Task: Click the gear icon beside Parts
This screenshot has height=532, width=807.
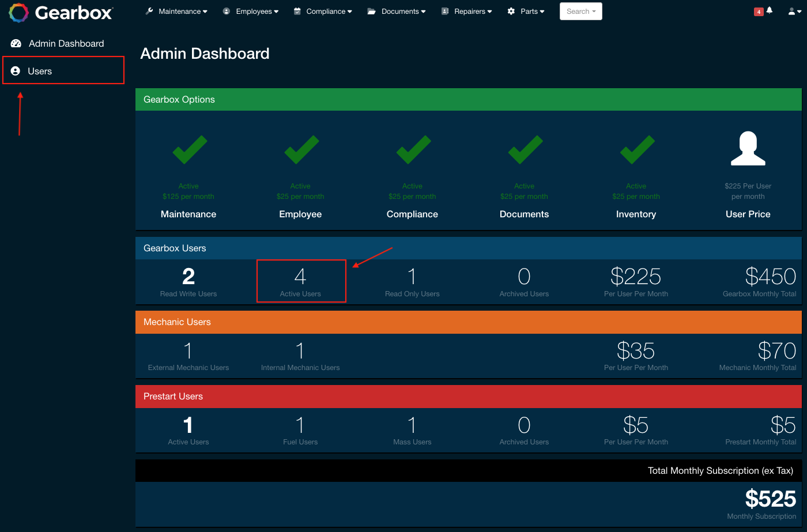Action: click(511, 11)
